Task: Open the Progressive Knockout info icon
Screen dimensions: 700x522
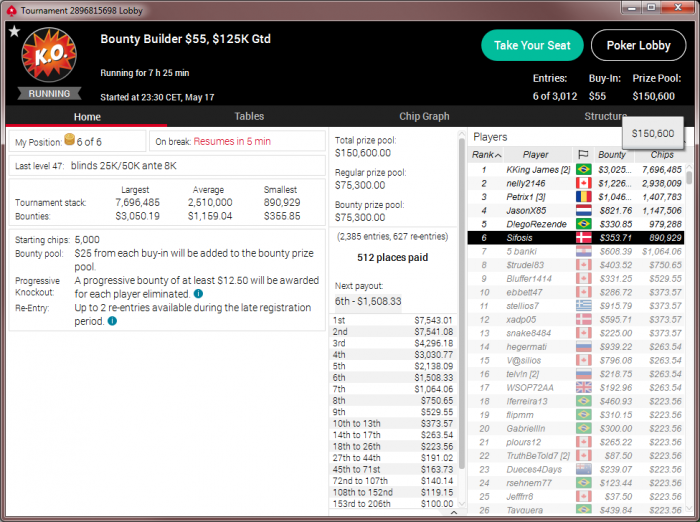Action: [199, 294]
